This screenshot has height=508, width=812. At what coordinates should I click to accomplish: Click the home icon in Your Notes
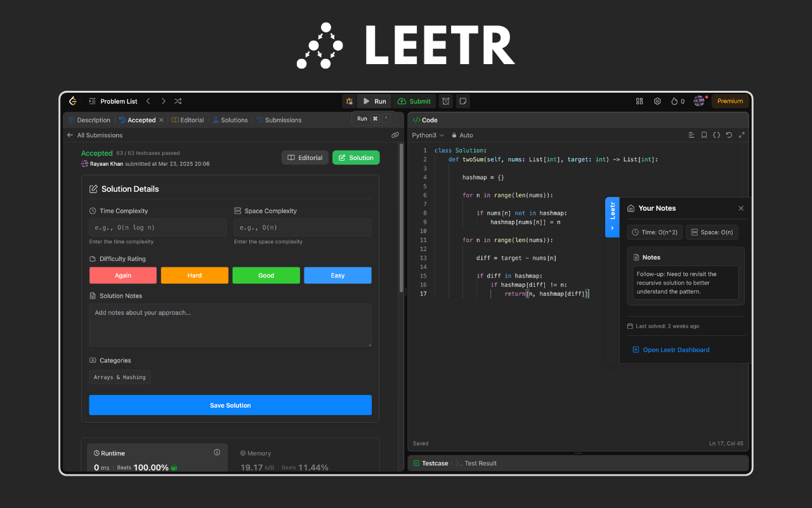click(x=631, y=208)
